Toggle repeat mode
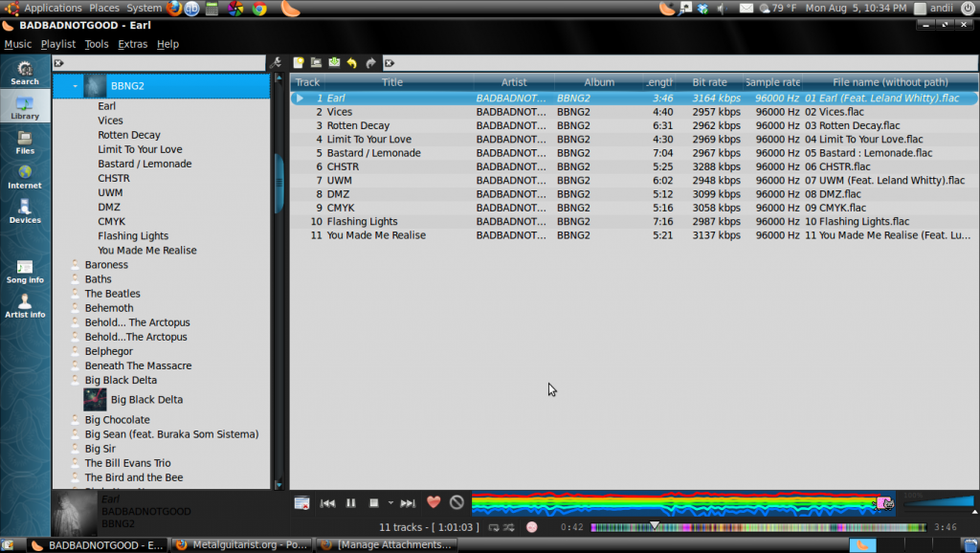980x553 pixels. tap(494, 527)
